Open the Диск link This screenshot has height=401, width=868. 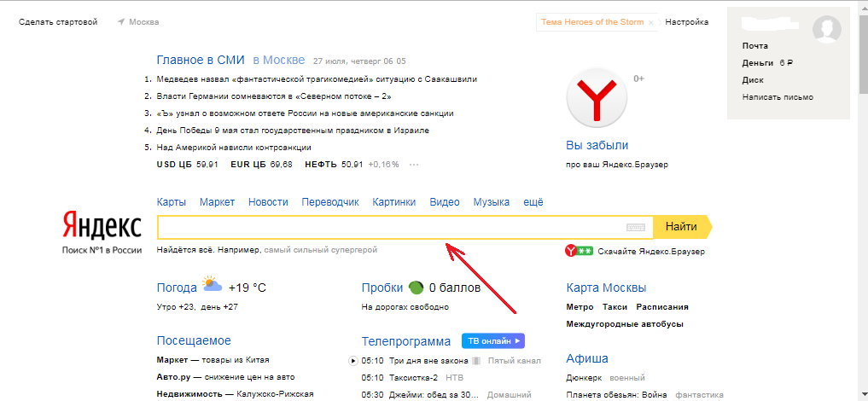[x=753, y=80]
